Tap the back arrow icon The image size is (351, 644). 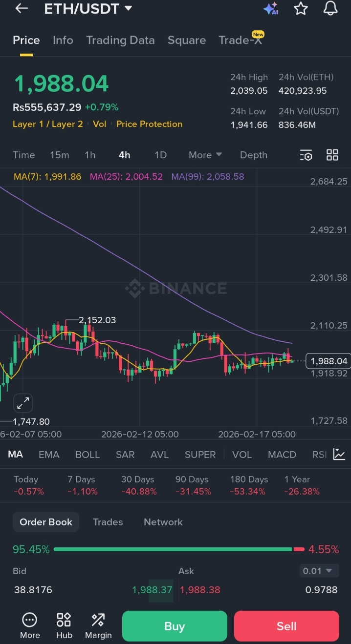tap(22, 8)
